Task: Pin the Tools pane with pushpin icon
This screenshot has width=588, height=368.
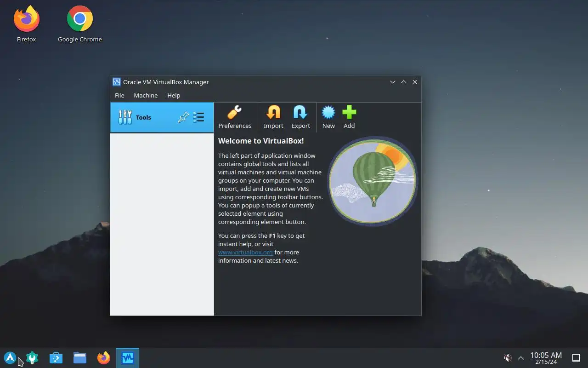Action: click(x=183, y=117)
